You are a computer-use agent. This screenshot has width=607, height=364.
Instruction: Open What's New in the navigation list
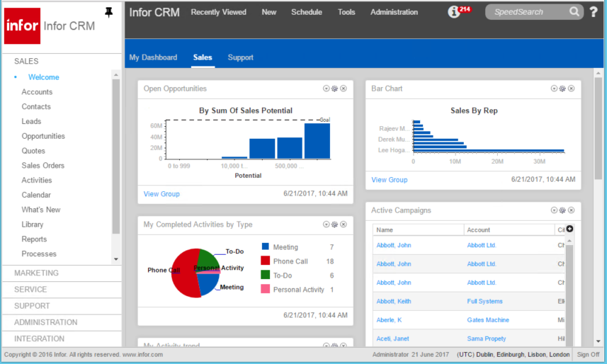click(41, 210)
